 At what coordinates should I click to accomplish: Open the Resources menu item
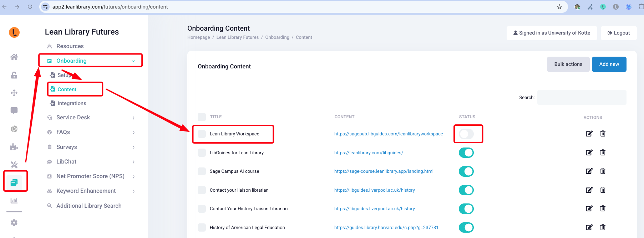(x=70, y=46)
